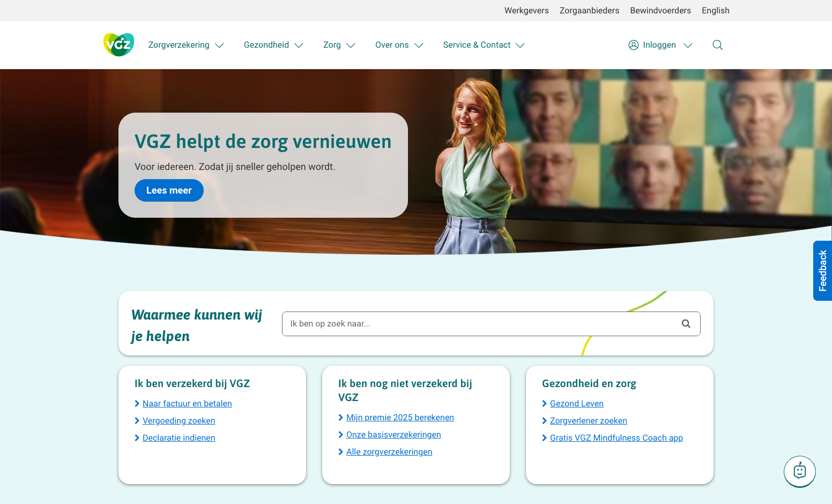Go to the Werkgevers page

tap(526, 10)
